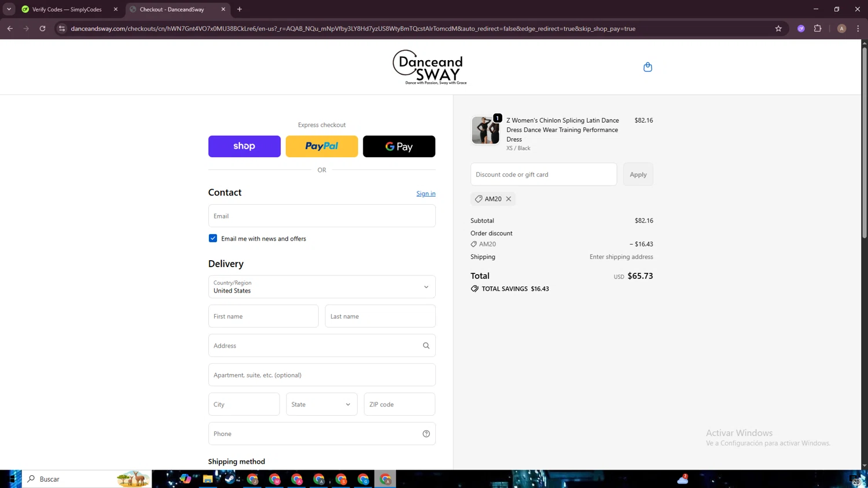This screenshot has height=488, width=868.
Task: Focus the Last name field
Action: pyautogui.click(x=380, y=316)
